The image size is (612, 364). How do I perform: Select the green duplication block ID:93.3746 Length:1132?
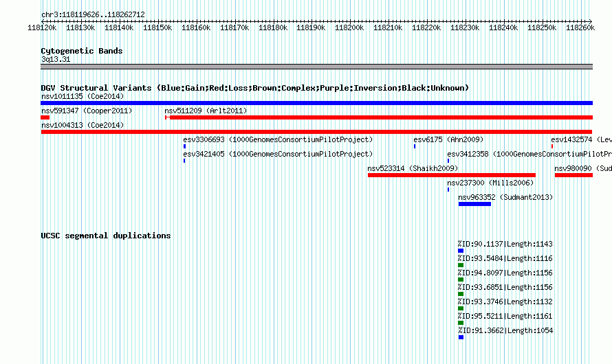coord(461,308)
